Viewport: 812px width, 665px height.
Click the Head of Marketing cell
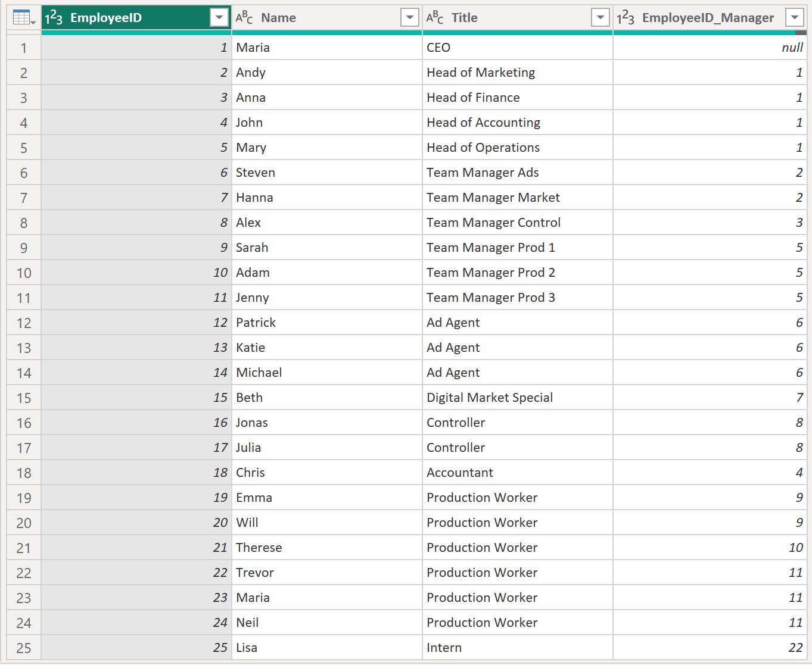click(x=518, y=72)
